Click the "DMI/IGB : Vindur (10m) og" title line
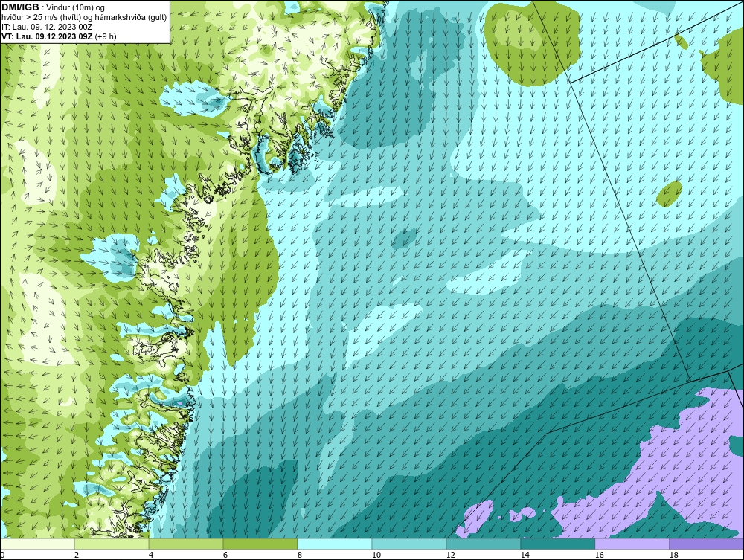744x560 pixels. click(x=53, y=7)
